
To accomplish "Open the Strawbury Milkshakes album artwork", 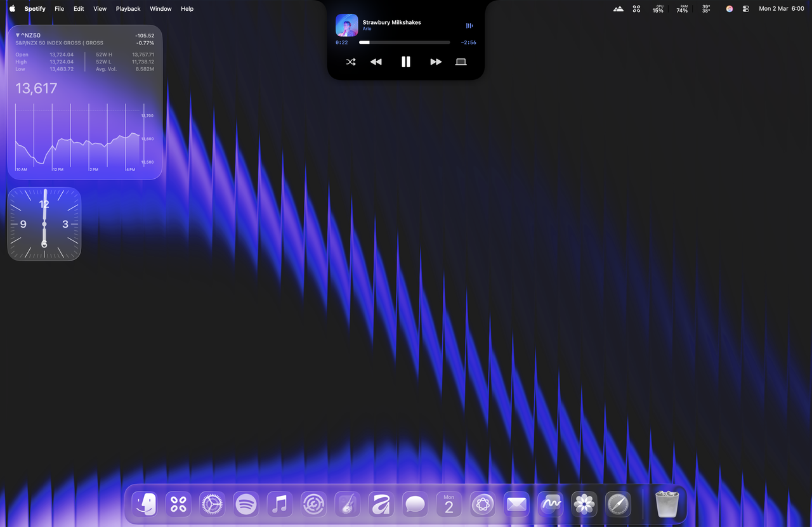I will point(347,25).
